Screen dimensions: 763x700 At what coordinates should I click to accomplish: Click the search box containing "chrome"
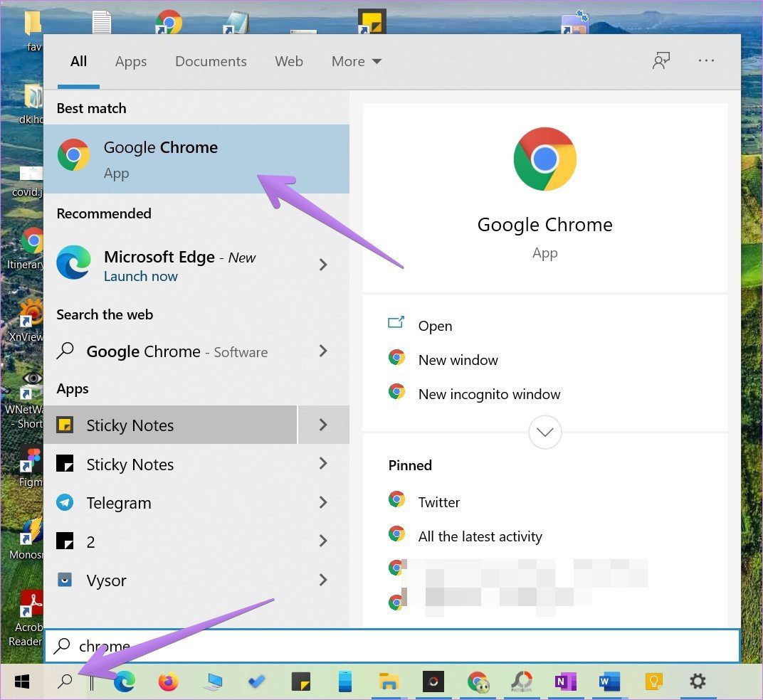pos(392,645)
